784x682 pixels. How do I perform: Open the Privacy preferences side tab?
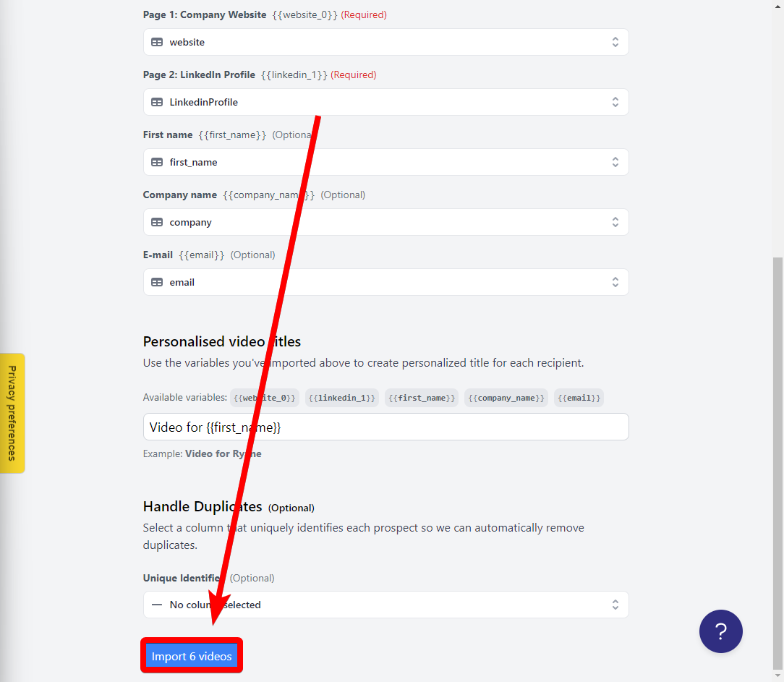(x=12, y=413)
